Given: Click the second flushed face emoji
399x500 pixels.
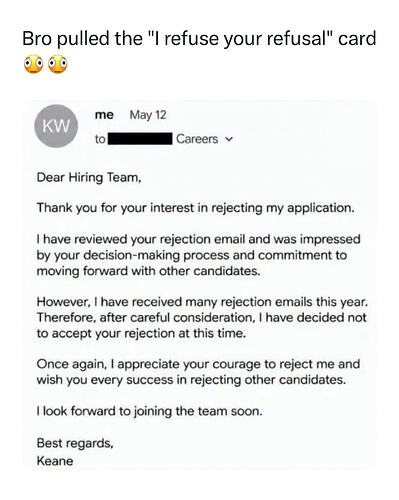Looking at the screenshot, I should [x=58, y=63].
